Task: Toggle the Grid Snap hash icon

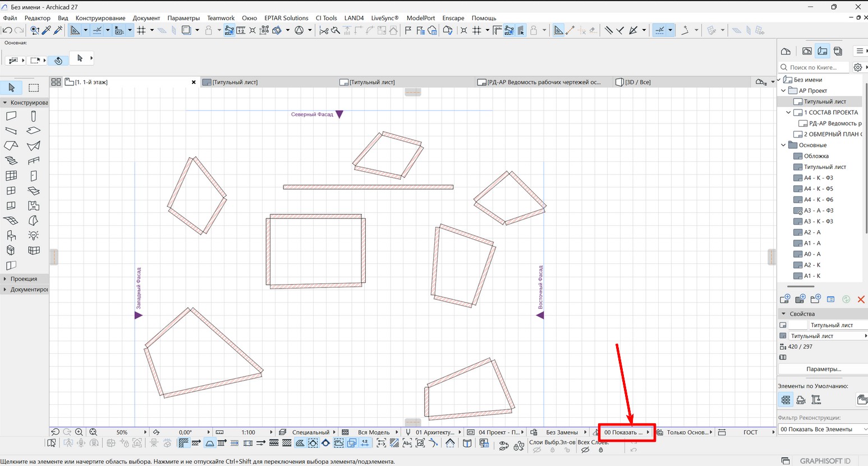Action: click(x=141, y=30)
